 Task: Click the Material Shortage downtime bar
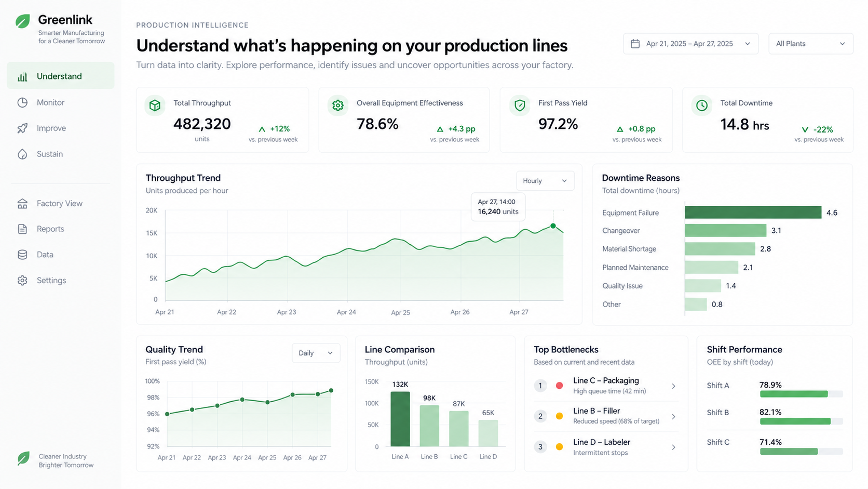pos(720,249)
